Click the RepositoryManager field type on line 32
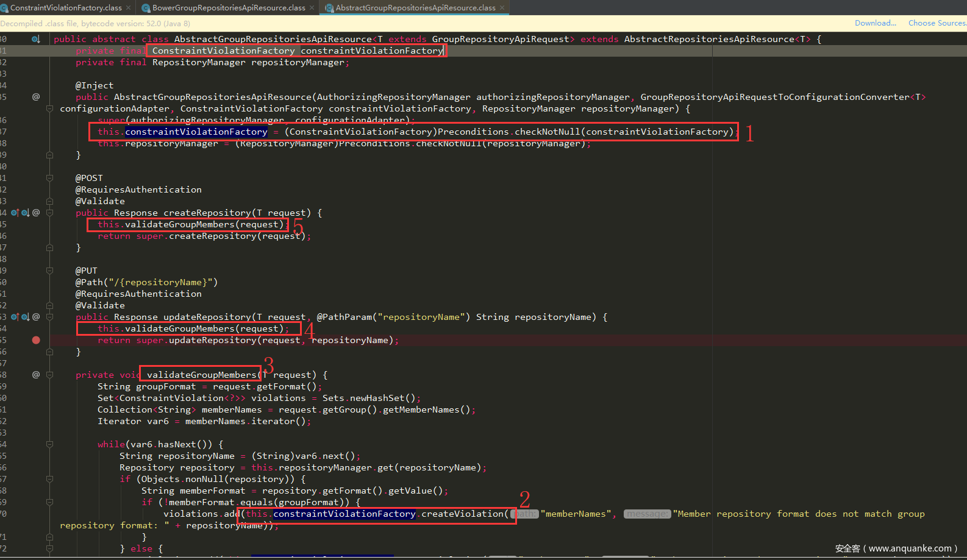 point(199,62)
